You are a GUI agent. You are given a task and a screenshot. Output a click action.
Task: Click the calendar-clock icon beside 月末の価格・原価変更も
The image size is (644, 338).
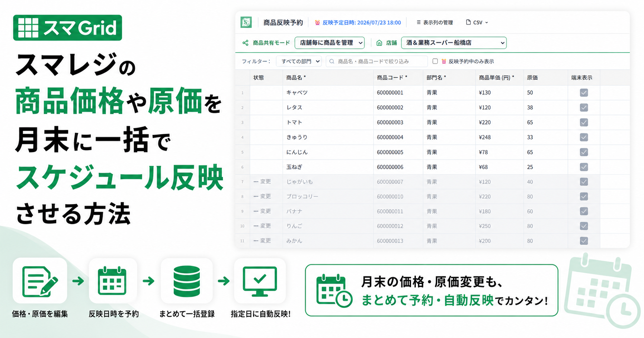pos(334,291)
